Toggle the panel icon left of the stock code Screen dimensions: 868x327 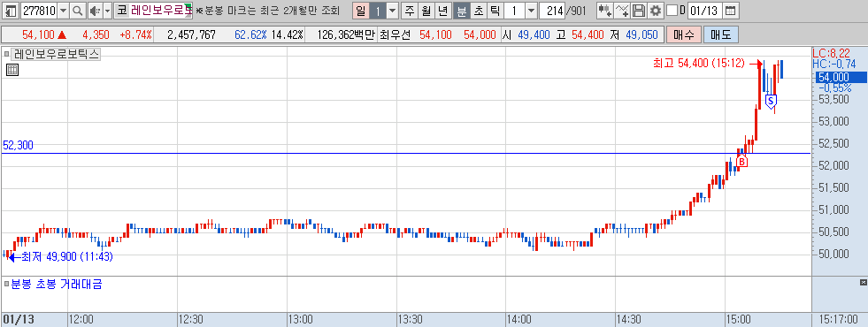(10, 10)
